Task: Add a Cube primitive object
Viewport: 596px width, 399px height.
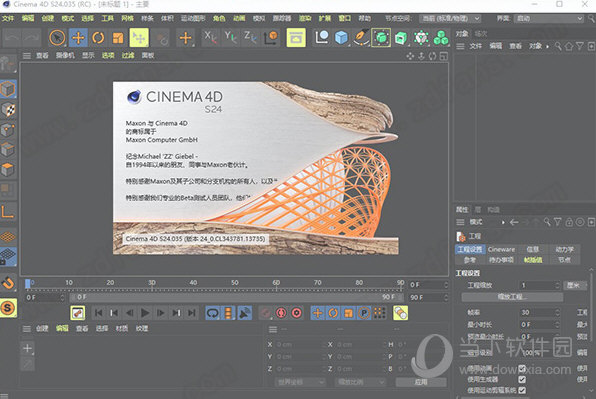Action: pos(341,38)
